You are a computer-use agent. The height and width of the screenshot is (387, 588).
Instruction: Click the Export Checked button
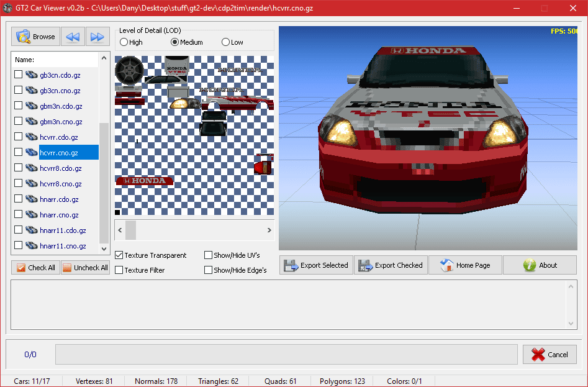pyautogui.click(x=391, y=265)
